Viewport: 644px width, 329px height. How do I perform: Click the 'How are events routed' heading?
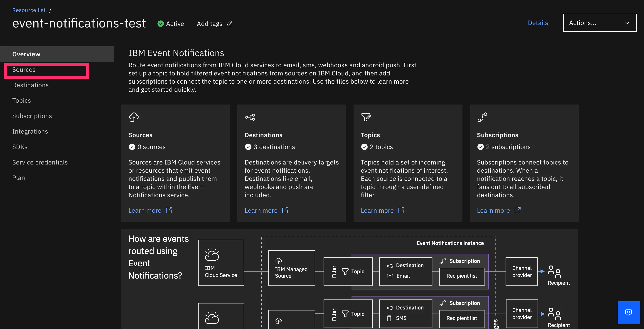(x=158, y=257)
